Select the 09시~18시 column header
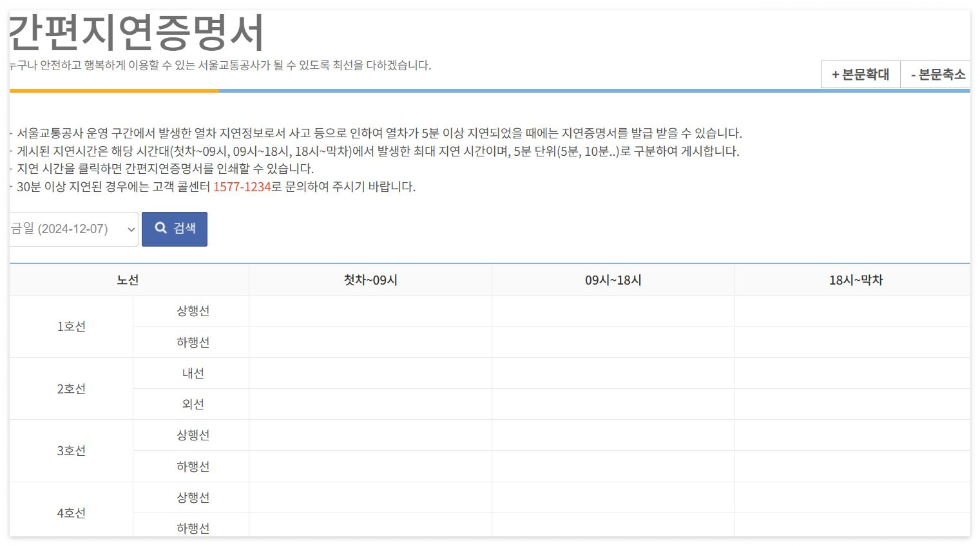Viewport: 980px width, 546px height. coord(613,280)
